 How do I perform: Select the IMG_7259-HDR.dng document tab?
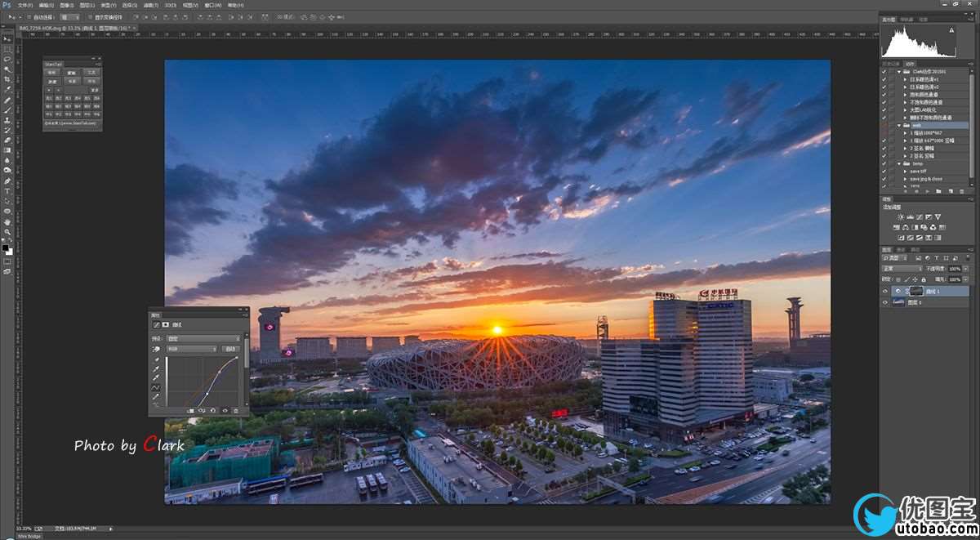click(76, 28)
